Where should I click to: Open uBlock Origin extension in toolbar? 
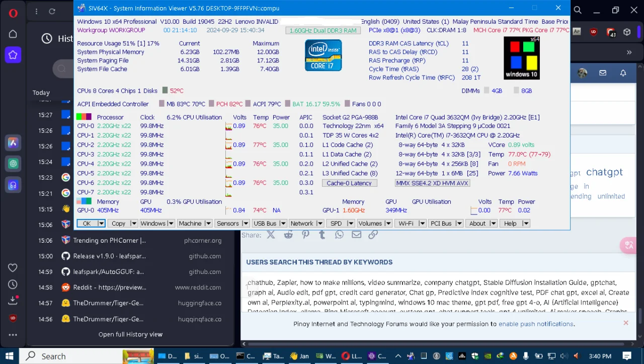(x=594, y=32)
